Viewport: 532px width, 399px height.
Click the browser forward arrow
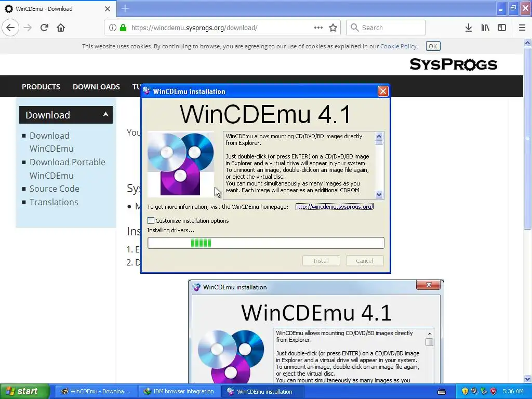pos(28,28)
